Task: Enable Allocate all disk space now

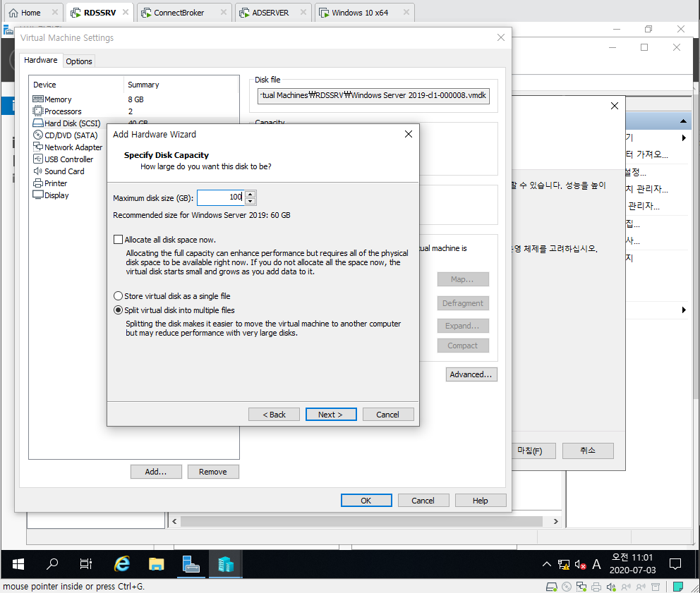Action: point(118,240)
